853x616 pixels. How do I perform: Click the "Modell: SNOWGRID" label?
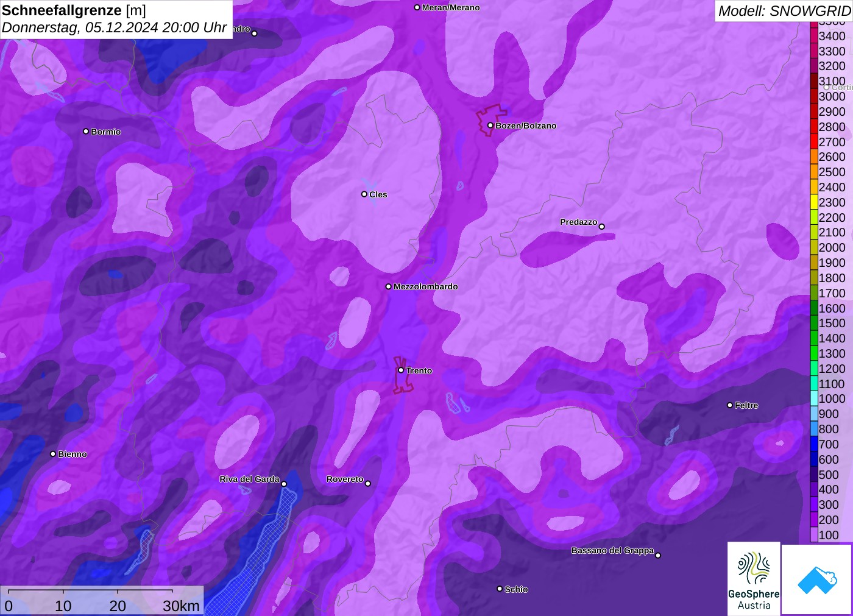[784, 11]
